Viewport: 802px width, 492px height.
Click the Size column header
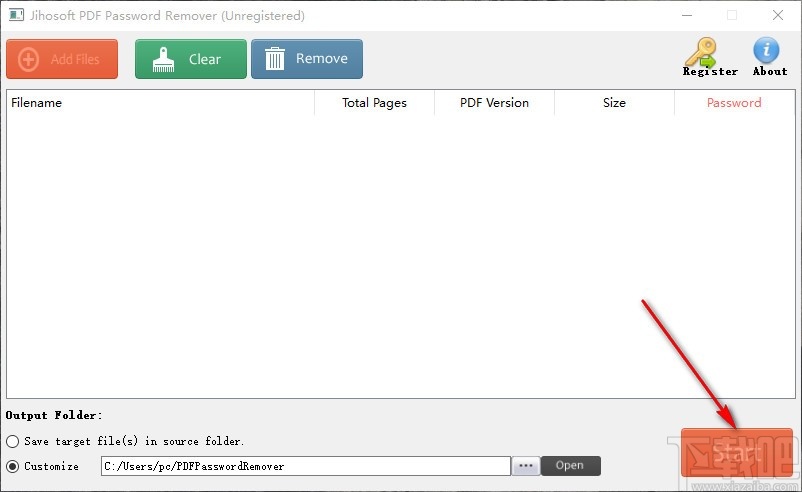tap(614, 103)
